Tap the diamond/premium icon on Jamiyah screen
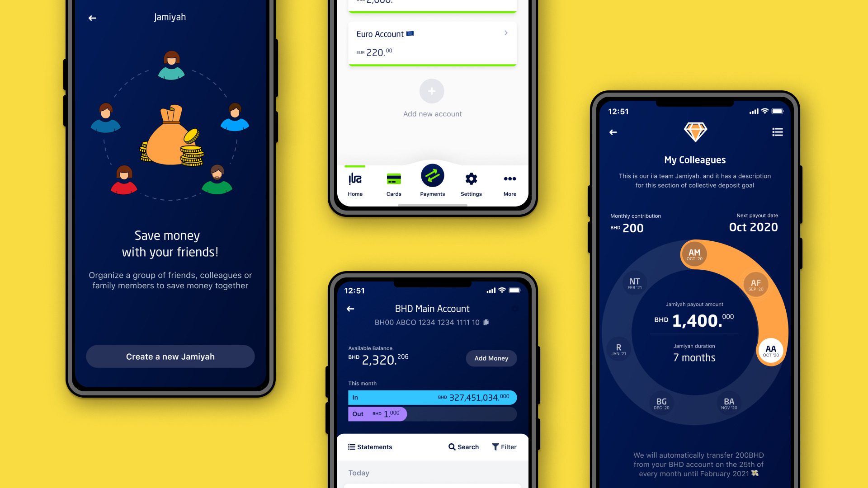 click(694, 131)
